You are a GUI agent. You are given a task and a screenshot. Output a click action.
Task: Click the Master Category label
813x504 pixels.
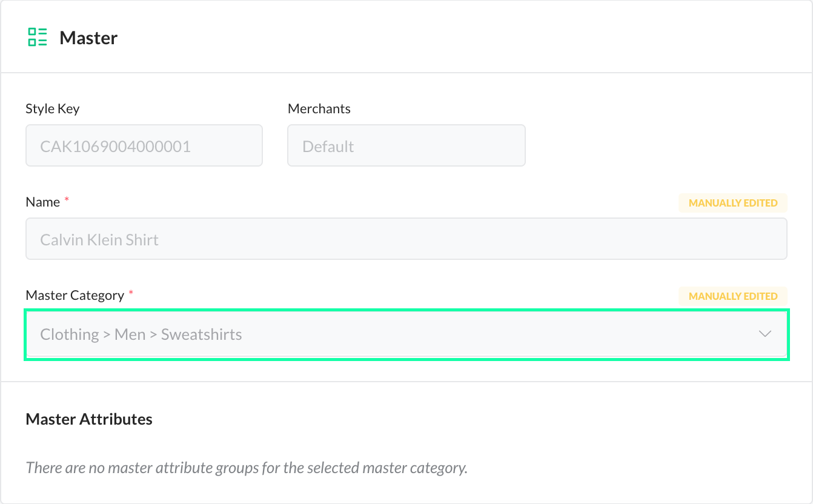pyautogui.click(x=75, y=296)
